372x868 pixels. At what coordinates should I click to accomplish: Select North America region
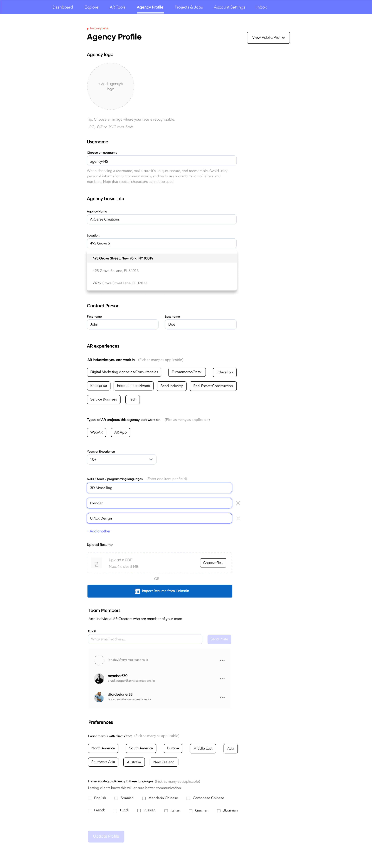click(103, 748)
